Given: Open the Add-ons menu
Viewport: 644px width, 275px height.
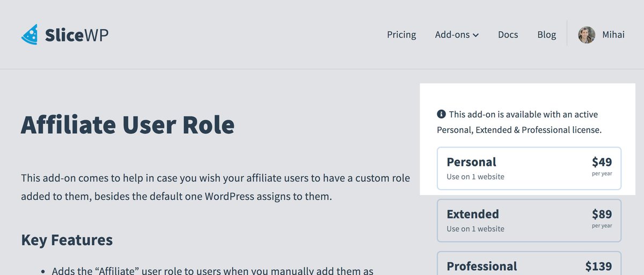Looking at the screenshot, I should (457, 34).
